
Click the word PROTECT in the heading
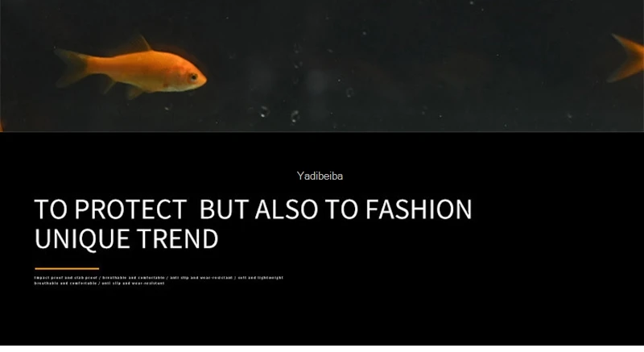tap(130, 209)
